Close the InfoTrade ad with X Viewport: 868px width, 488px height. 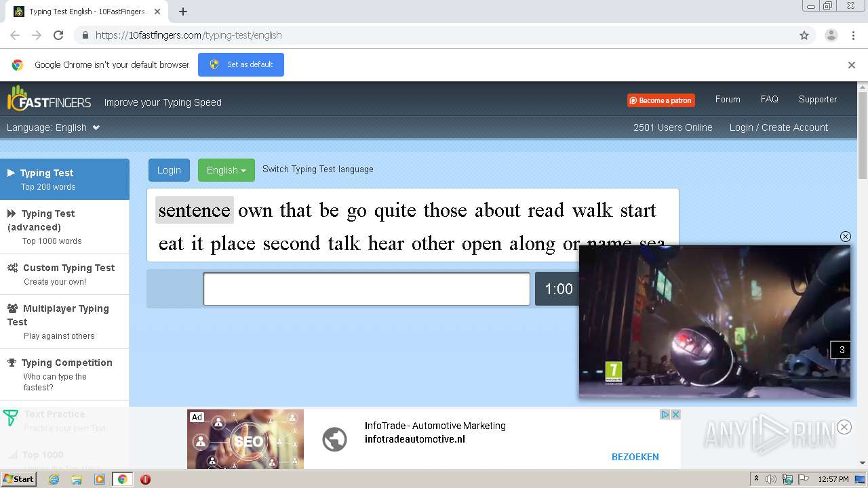pyautogui.click(x=675, y=415)
